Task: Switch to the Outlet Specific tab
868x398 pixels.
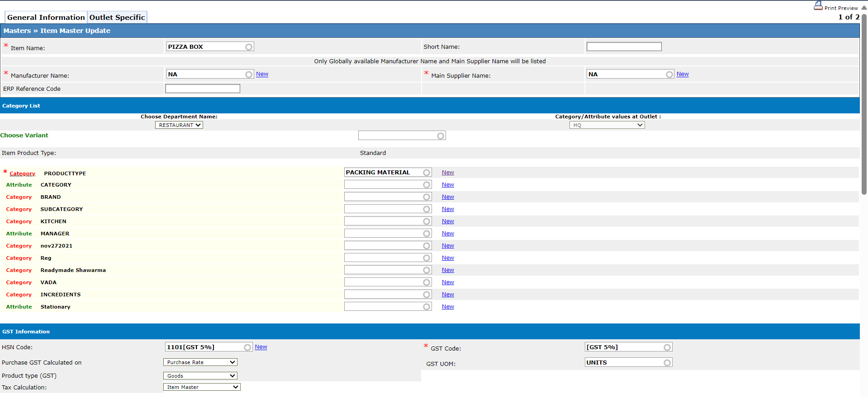Action: pos(117,17)
